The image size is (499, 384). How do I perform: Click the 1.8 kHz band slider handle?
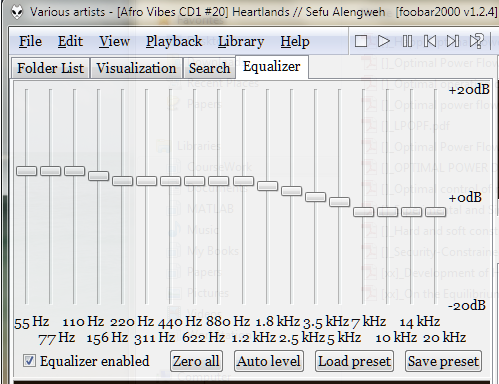267,186
